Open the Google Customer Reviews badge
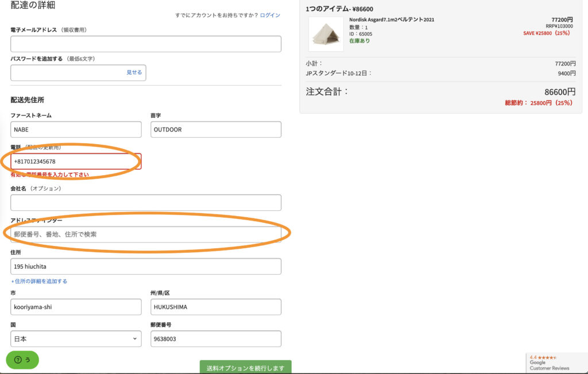The image size is (588, 374). click(x=556, y=363)
